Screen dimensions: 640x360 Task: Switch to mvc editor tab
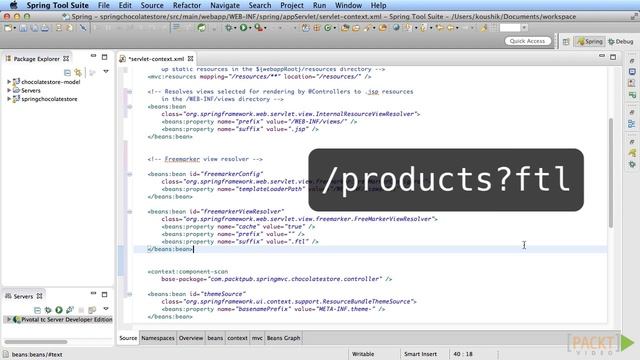(257, 338)
